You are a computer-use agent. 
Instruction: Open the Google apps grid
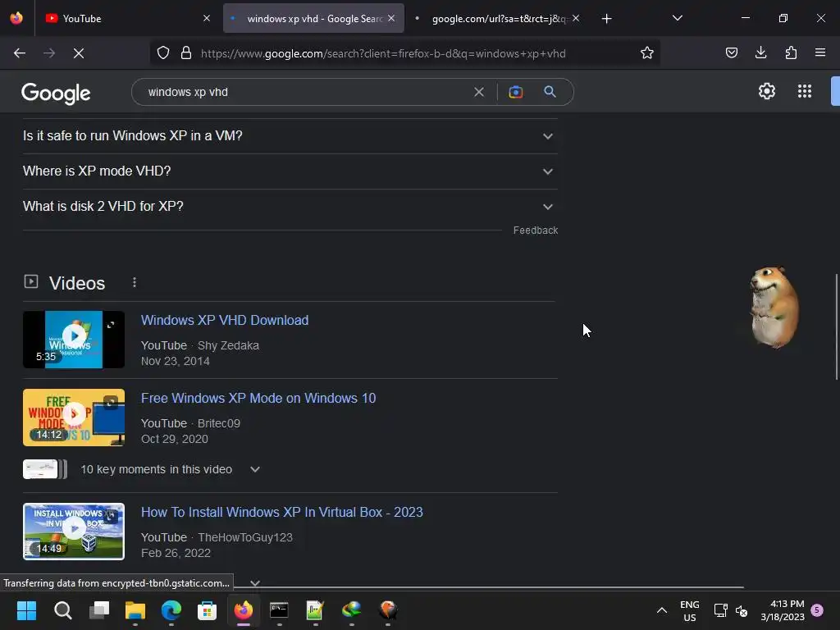pyautogui.click(x=804, y=91)
